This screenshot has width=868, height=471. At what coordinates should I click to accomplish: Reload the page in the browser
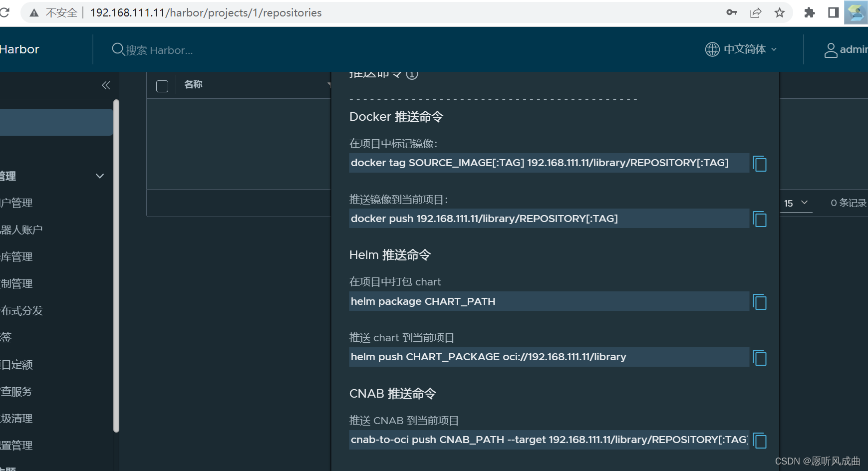[x=4, y=12]
